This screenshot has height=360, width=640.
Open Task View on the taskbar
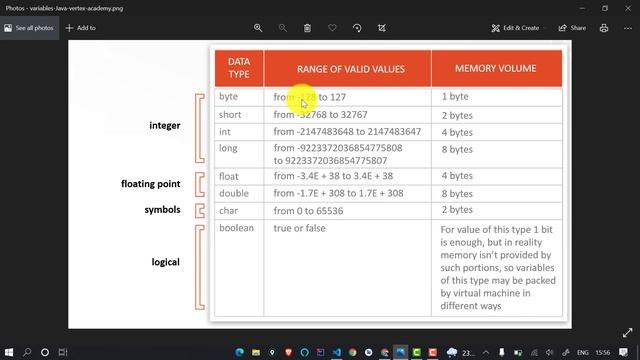pos(63,352)
